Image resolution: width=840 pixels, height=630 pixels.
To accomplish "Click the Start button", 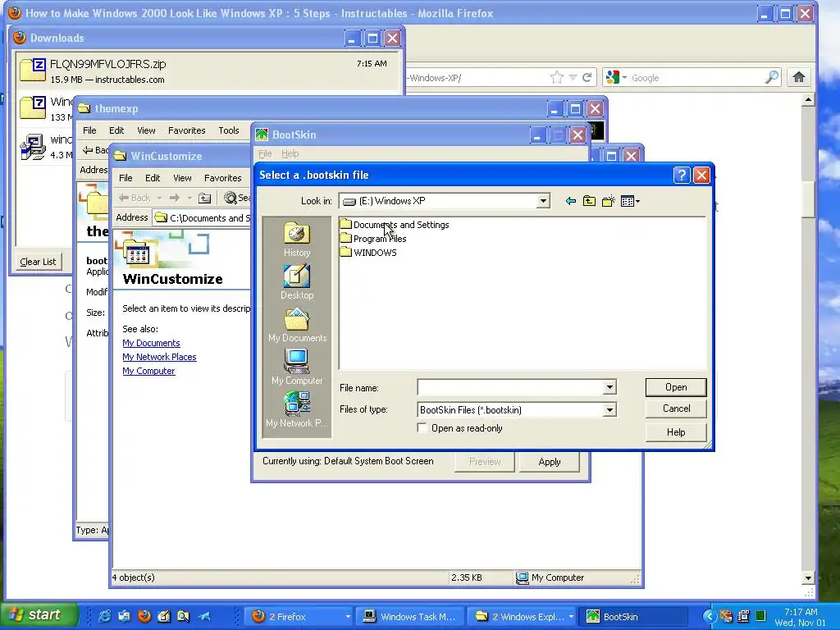I will coord(39,615).
